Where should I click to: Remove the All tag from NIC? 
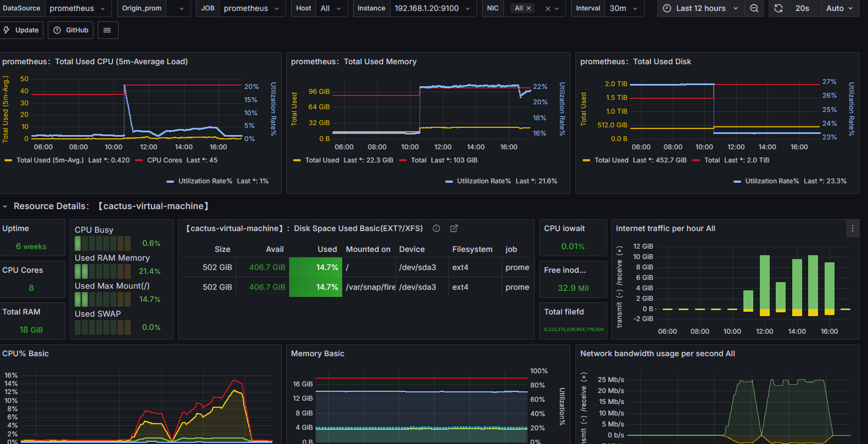tap(529, 8)
